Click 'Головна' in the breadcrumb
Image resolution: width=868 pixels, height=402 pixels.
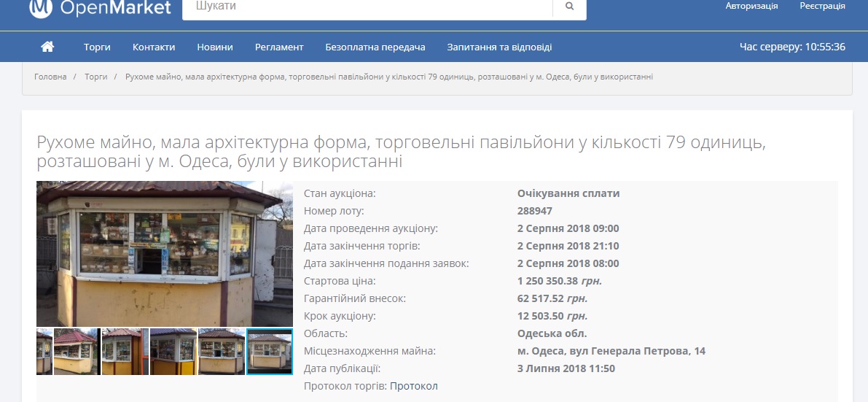click(50, 77)
